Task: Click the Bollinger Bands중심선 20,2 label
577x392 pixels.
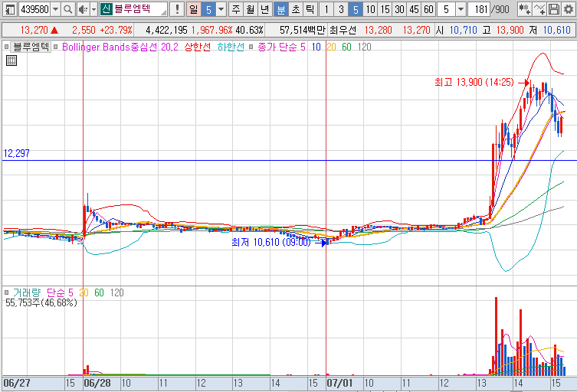Action: coord(120,47)
